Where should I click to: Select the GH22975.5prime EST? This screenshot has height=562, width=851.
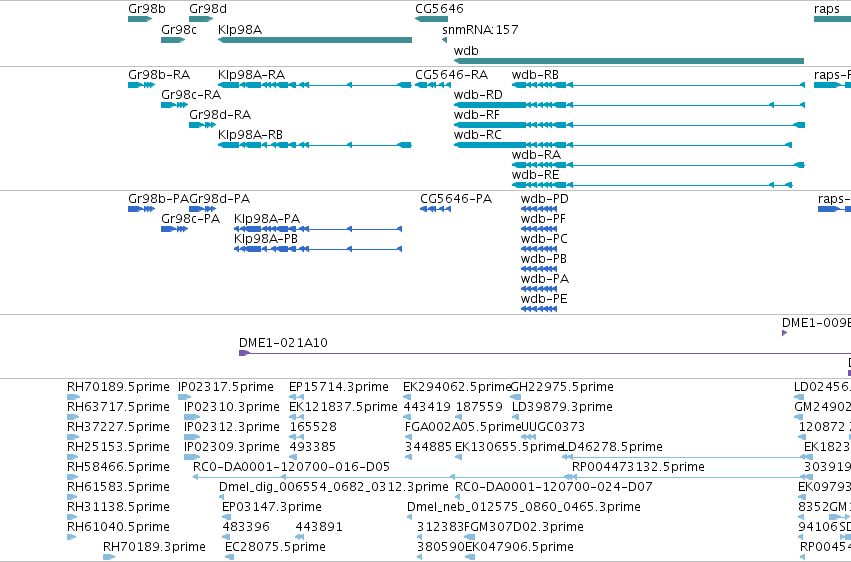[x=516, y=398]
